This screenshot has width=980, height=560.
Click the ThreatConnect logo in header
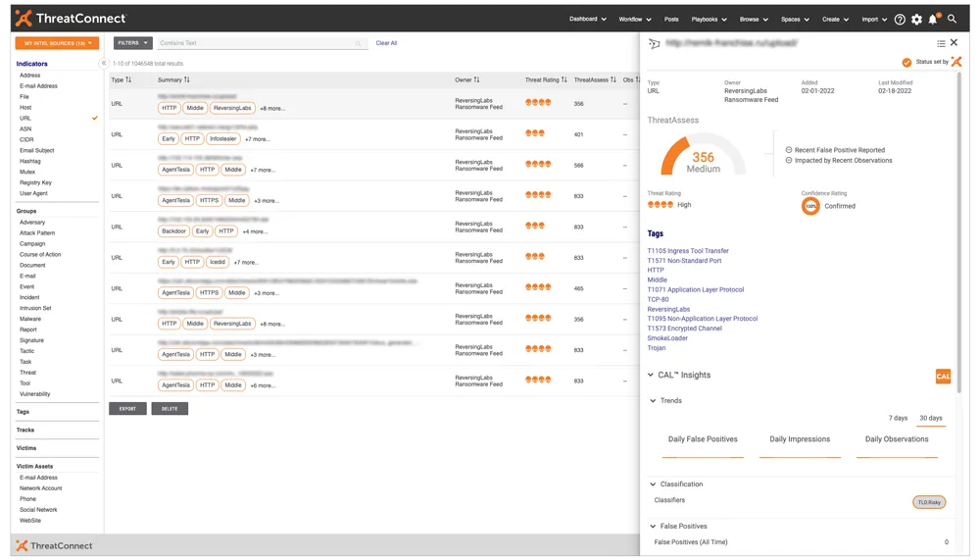[71, 19]
